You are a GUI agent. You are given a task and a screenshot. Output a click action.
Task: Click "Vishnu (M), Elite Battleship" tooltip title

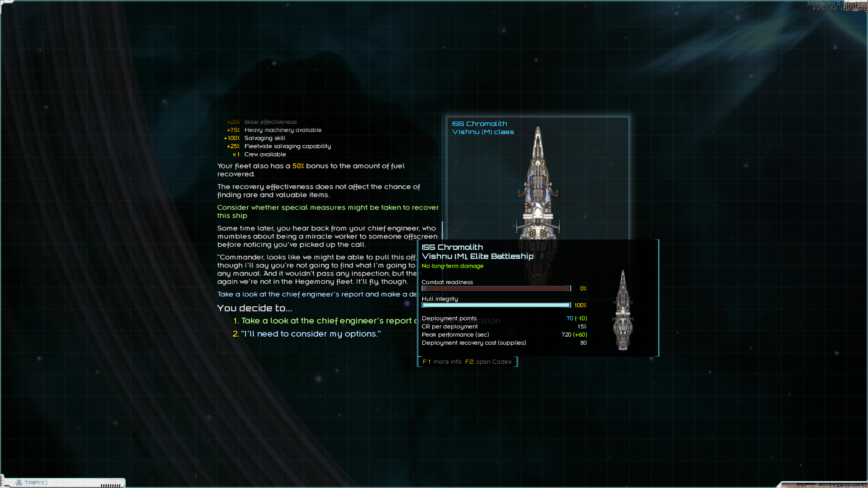pos(477,256)
